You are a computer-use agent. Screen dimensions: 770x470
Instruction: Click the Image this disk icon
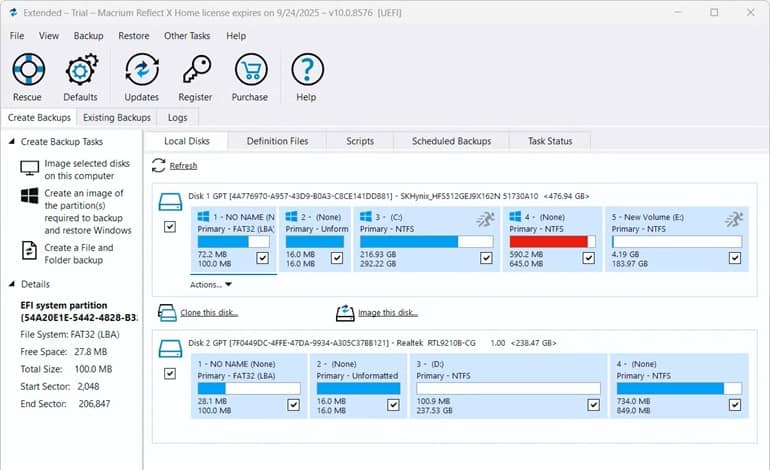[x=345, y=312]
